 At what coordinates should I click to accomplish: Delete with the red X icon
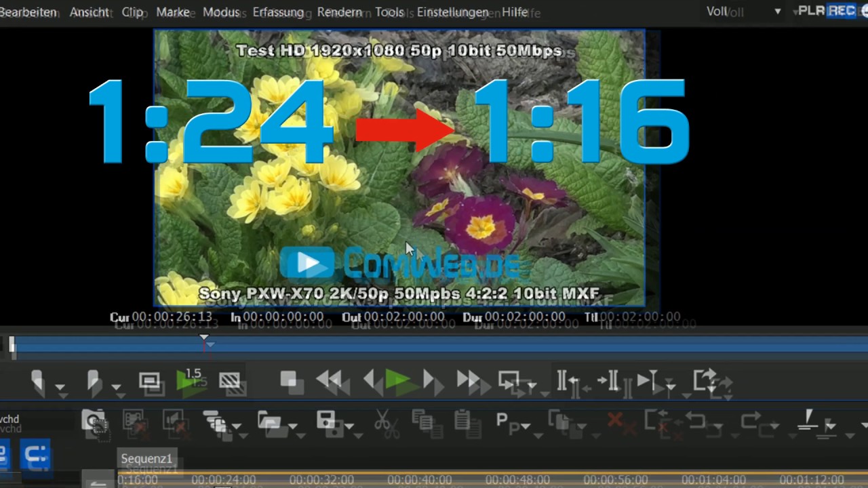tap(615, 420)
